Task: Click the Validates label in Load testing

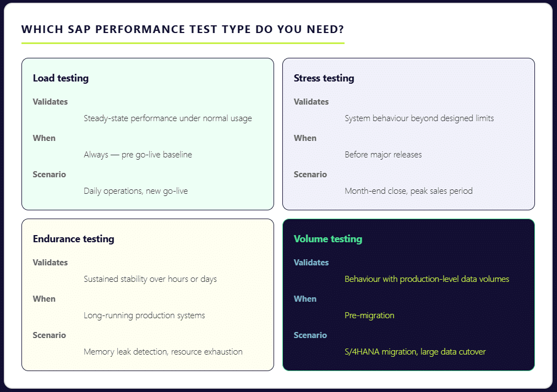Action: pos(50,102)
